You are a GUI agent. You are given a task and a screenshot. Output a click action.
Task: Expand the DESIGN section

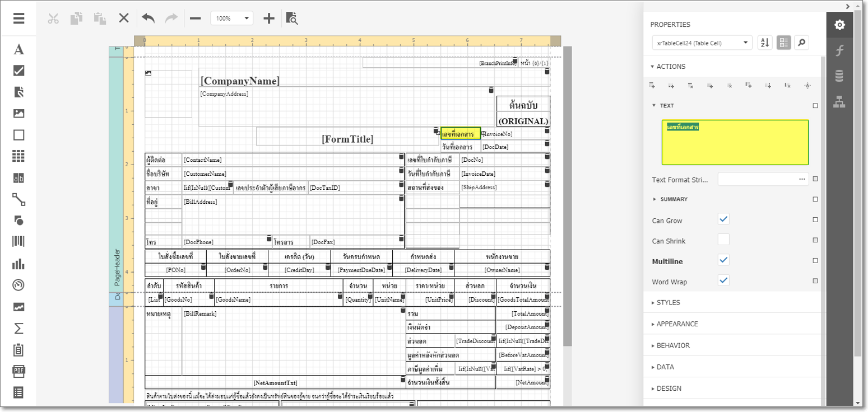[x=666, y=388]
